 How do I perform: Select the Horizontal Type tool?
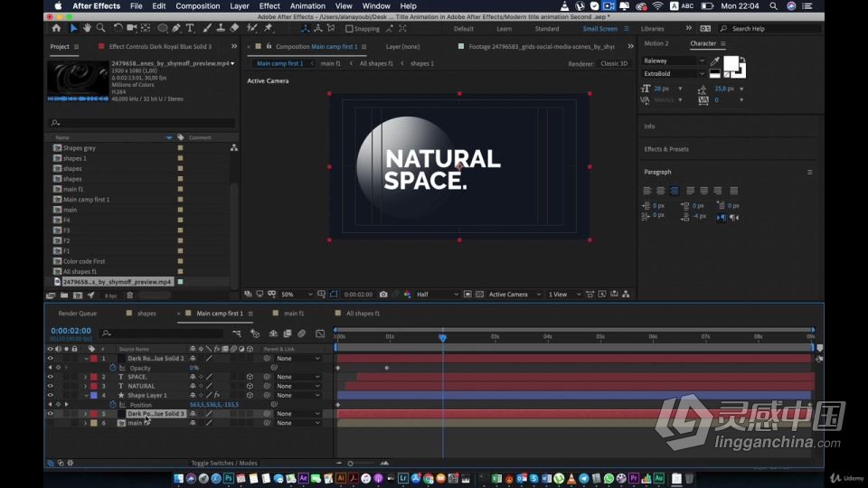tap(190, 28)
